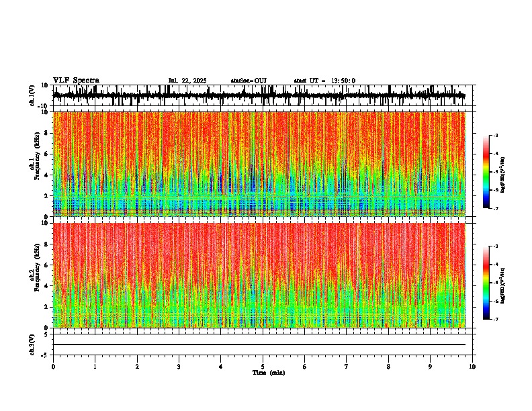The image size is (532, 411).
Task: Click the flat ch.3 voltage trace line
Action: click(259, 345)
